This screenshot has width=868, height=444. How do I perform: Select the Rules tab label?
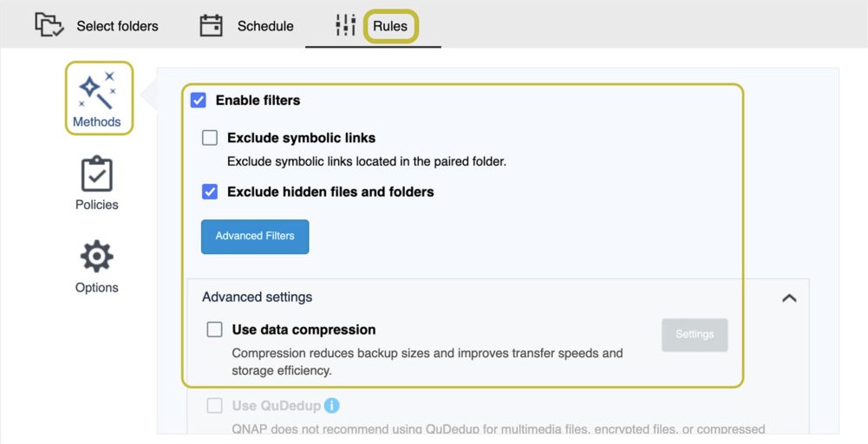click(390, 26)
